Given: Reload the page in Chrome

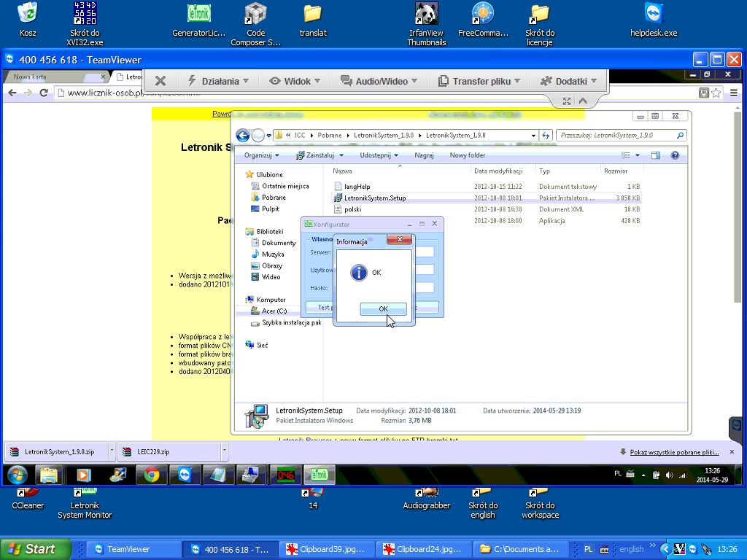Looking at the screenshot, I should (43, 93).
